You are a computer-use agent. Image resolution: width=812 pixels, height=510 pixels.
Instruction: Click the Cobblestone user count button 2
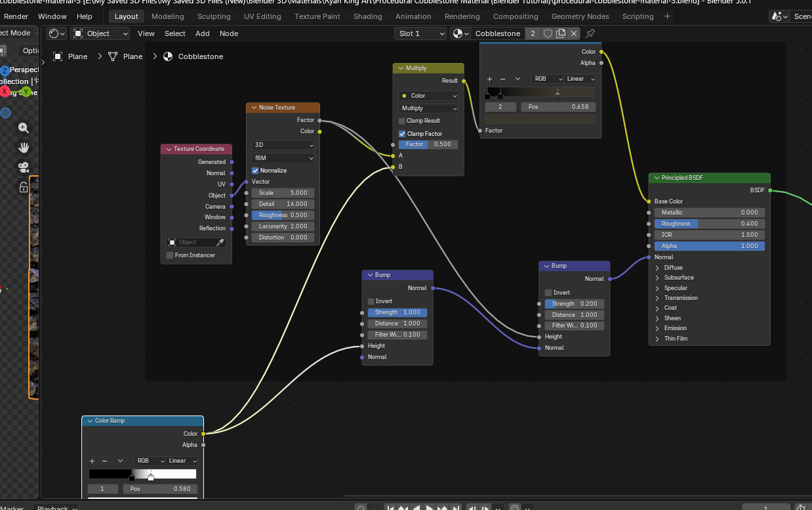point(533,33)
